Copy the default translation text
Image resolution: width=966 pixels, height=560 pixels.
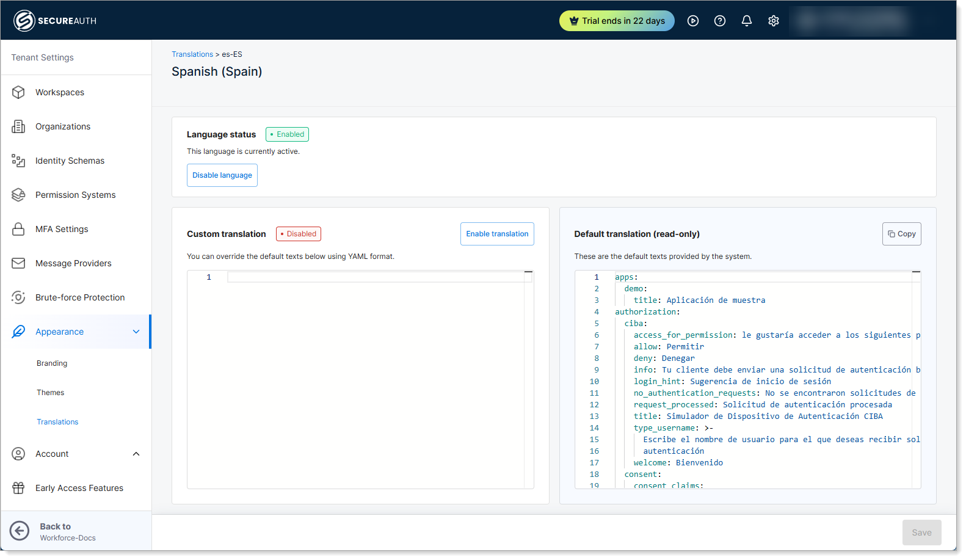click(901, 234)
